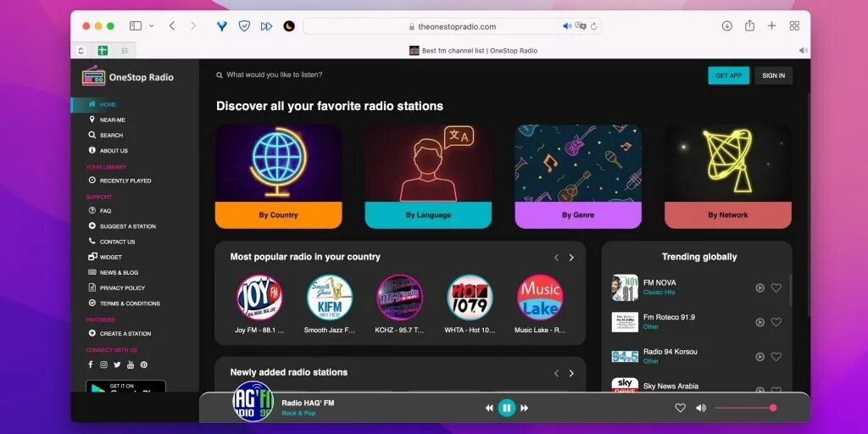Skip to next station in player
The image size is (868, 434).
pos(524,408)
